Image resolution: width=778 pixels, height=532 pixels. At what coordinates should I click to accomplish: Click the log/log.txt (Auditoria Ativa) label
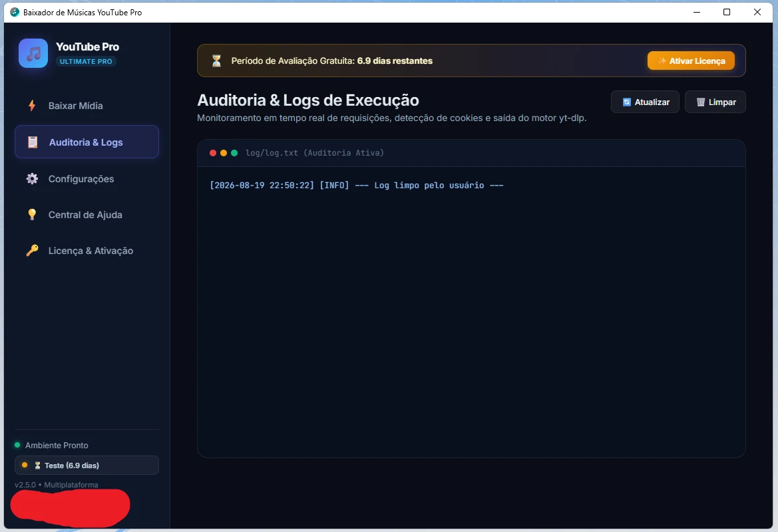click(315, 153)
